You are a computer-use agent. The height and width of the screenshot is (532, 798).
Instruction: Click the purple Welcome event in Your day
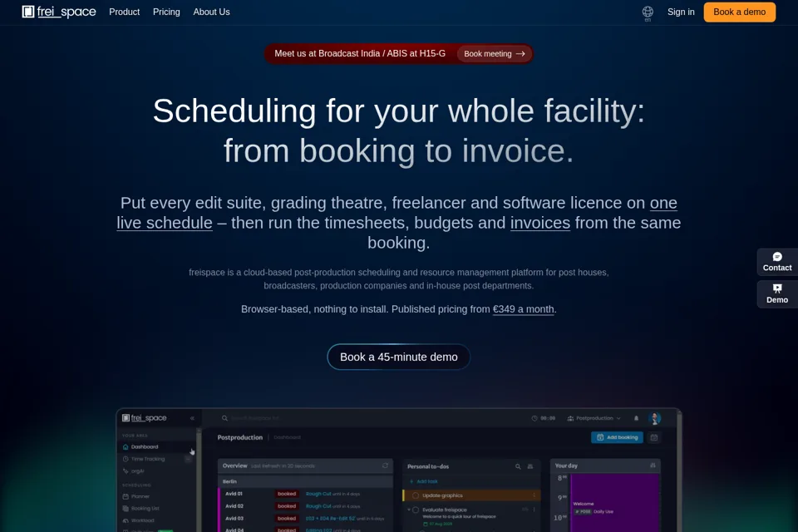(x=614, y=503)
